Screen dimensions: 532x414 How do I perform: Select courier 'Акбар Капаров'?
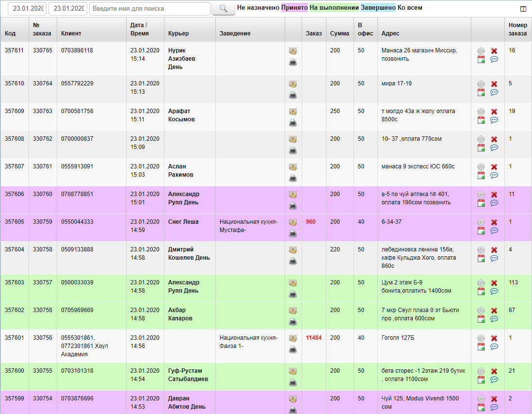(180, 314)
